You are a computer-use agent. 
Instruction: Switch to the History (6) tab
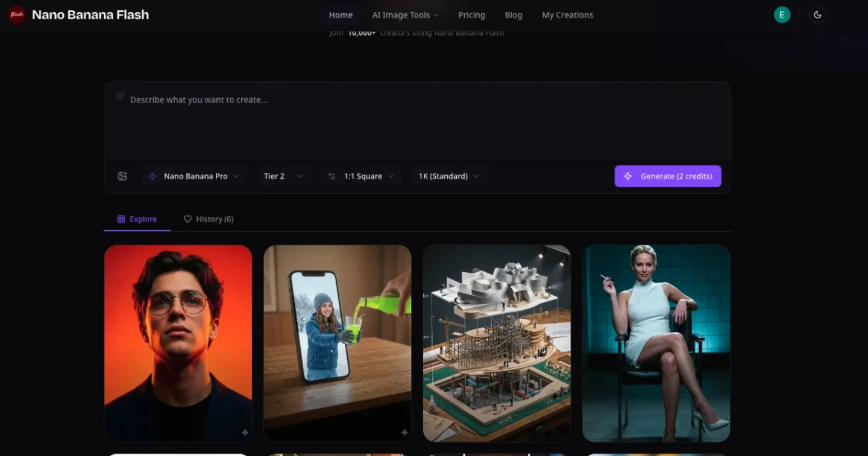(215, 219)
